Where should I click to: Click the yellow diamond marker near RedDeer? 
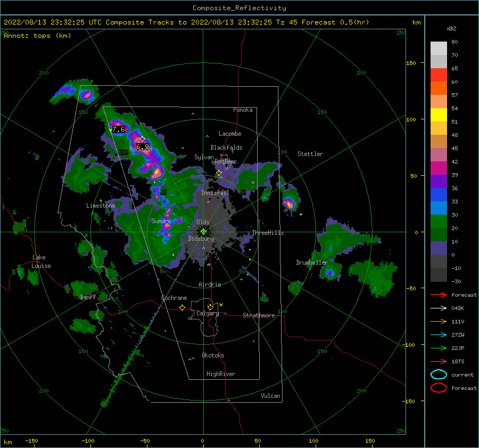219,173
